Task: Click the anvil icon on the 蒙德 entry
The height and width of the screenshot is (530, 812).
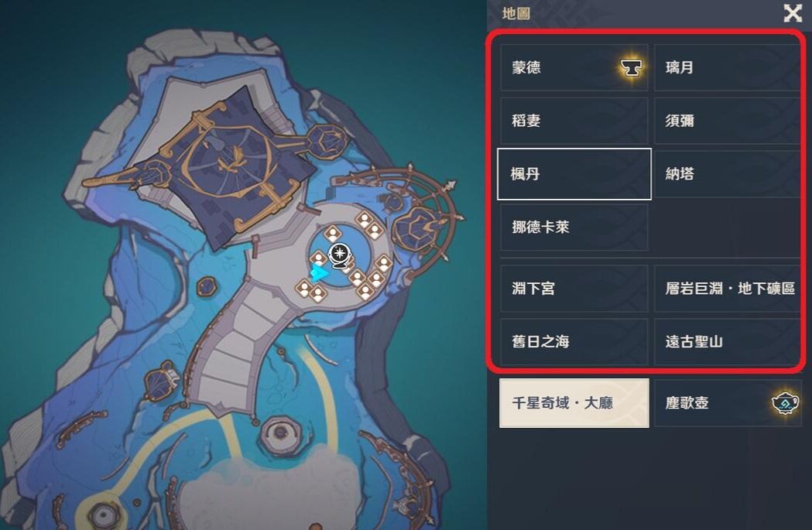Action: point(632,67)
